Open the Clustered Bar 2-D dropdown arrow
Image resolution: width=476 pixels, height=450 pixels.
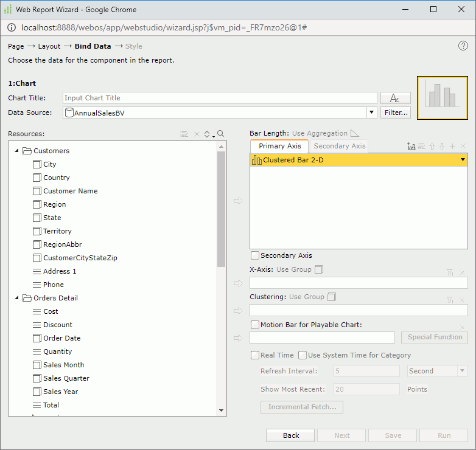pyautogui.click(x=463, y=160)
